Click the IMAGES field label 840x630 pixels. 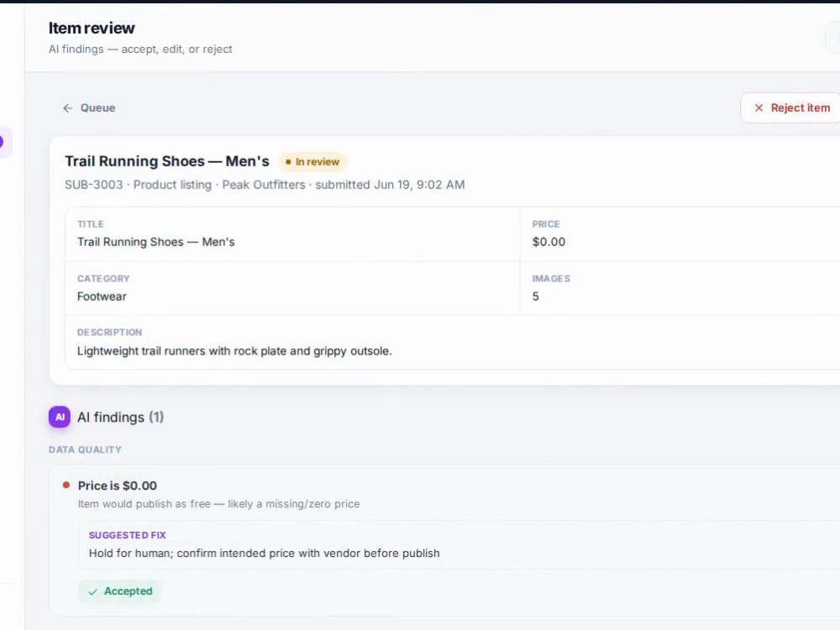(x=551, y=279)
